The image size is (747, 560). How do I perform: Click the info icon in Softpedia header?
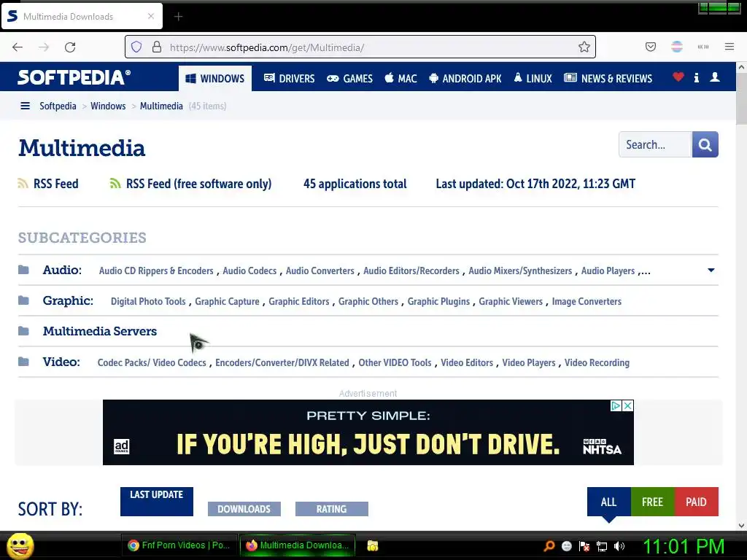tap(697, 77)
